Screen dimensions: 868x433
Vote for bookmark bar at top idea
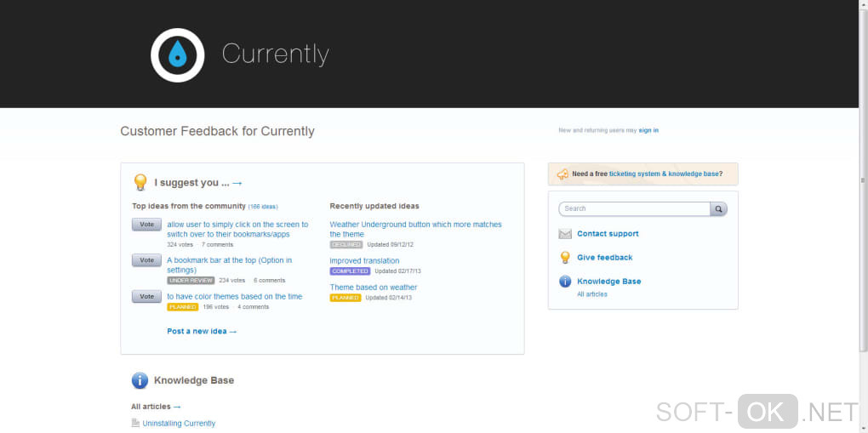[146, 260]
